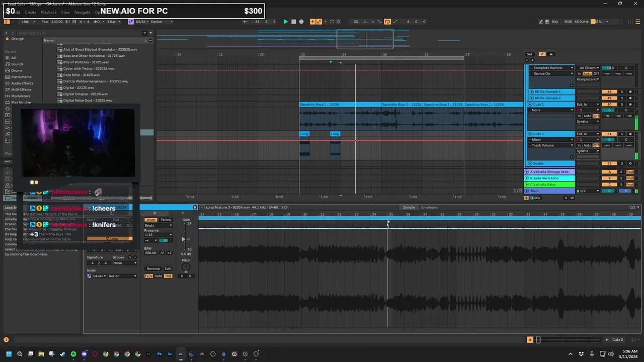
Task: Toggle Ableton Link
Action: point(26,22)
